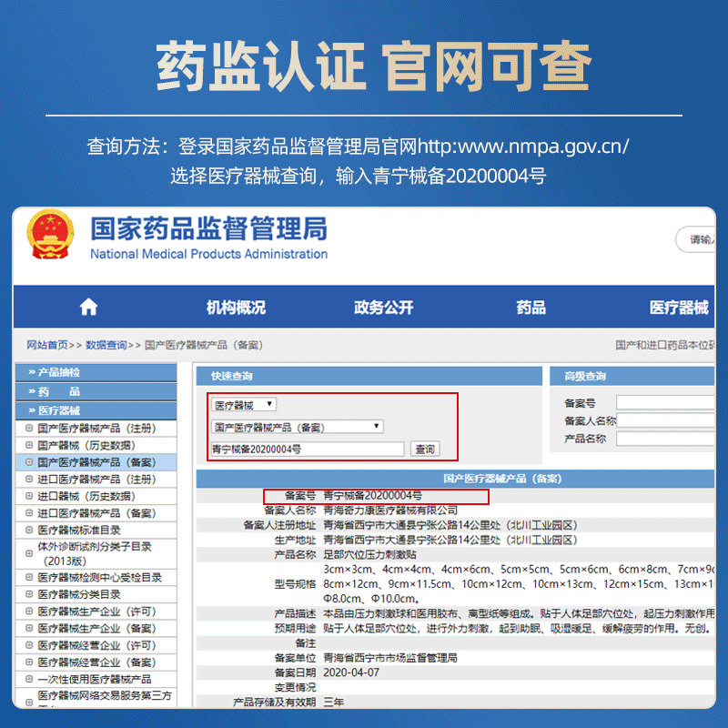Image resolution: width=728 pixels, height=728 pixels.
Task: Expand 医疗器械生产企业（备案） tree icon
Action: pos(29,629)
